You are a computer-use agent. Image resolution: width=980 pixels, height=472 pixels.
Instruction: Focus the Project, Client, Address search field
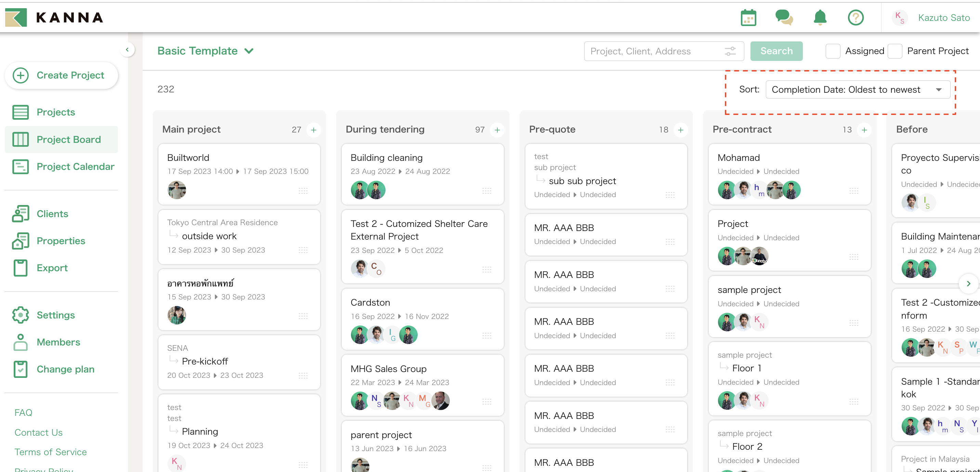(652, 51)
